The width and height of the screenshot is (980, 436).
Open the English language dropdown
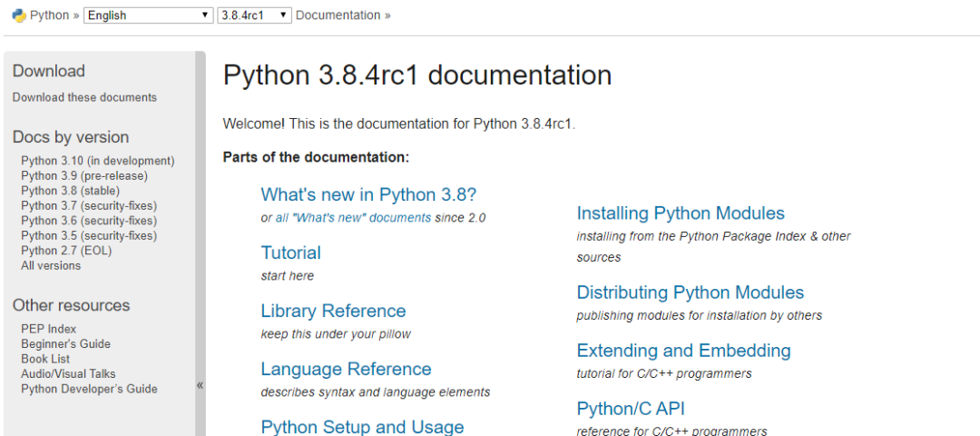click(x=148, y=15)
